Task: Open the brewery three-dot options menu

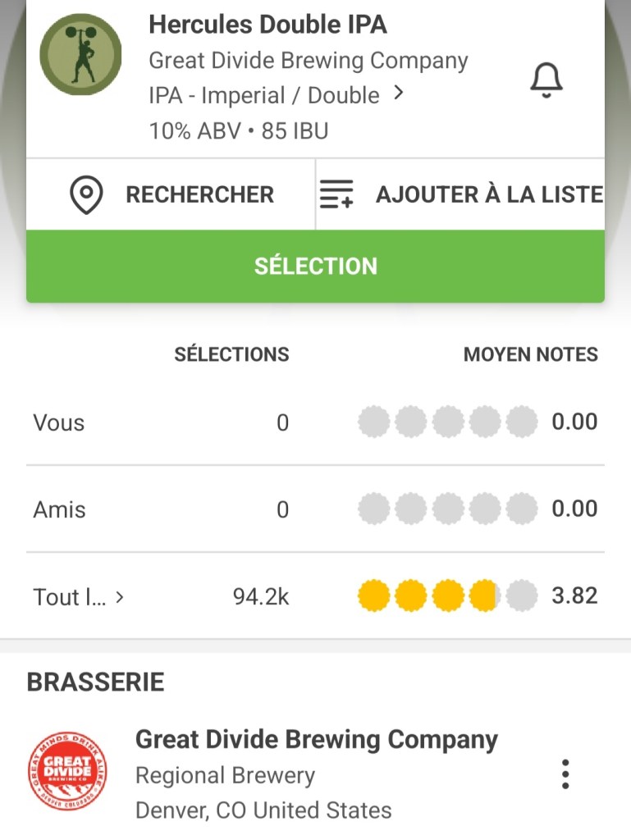Action: [565, 774]
